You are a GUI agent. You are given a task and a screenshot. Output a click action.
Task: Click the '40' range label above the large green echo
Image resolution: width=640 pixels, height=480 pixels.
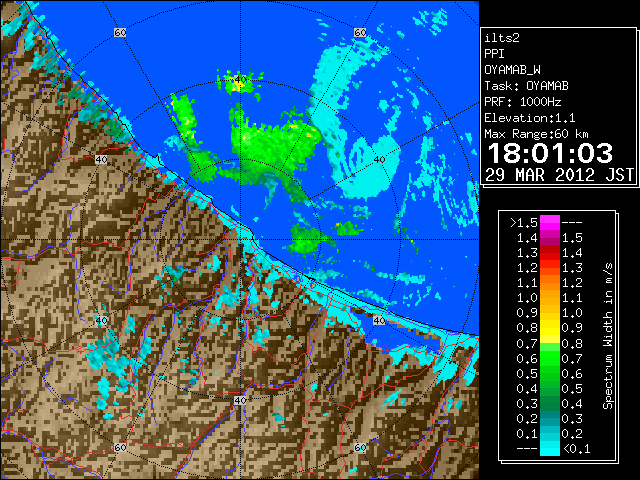[x=240, y=80]
